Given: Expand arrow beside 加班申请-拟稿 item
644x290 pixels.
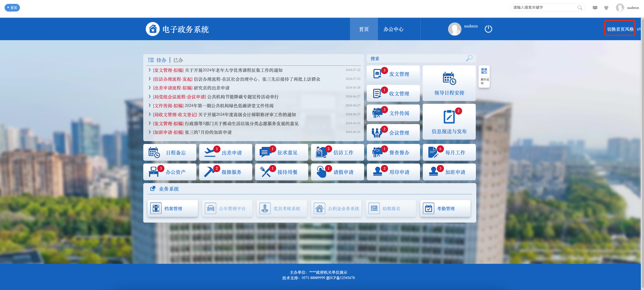Looking at the screenshot, I should pos(150,132).
